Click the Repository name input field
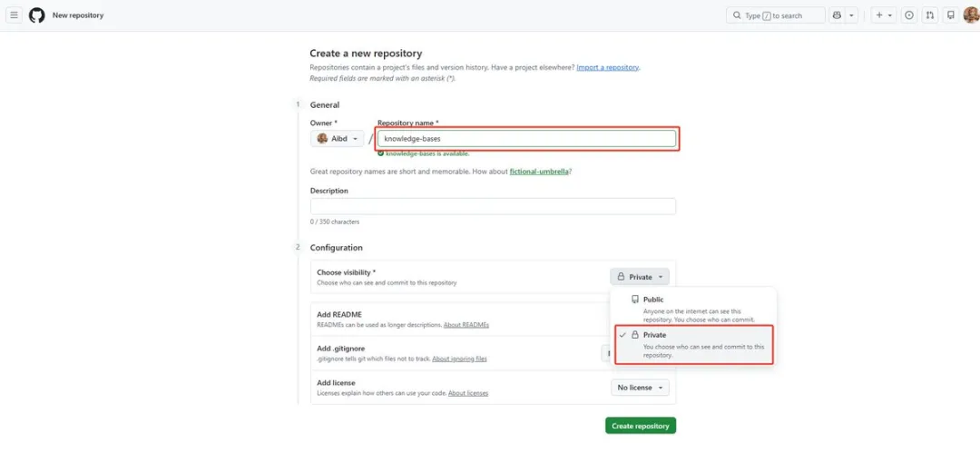The image size is (980, 453). 526,139
